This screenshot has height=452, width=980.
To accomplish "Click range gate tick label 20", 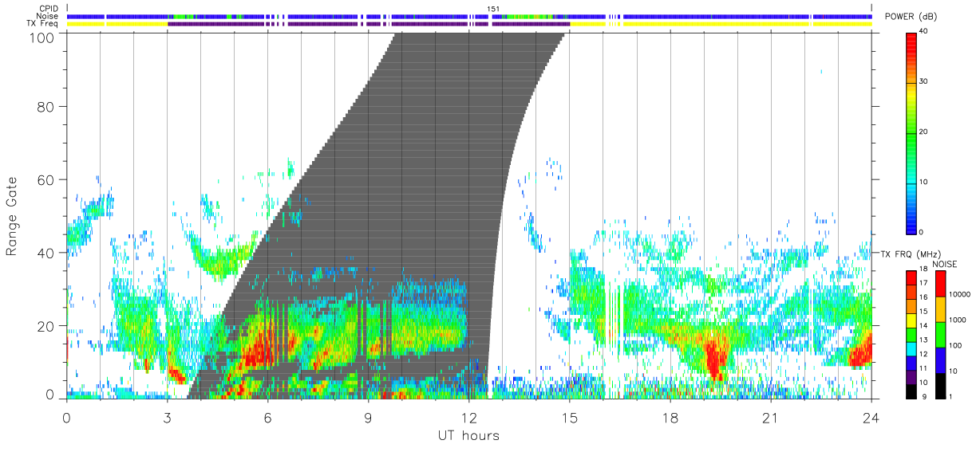I will tap(45, 326).
